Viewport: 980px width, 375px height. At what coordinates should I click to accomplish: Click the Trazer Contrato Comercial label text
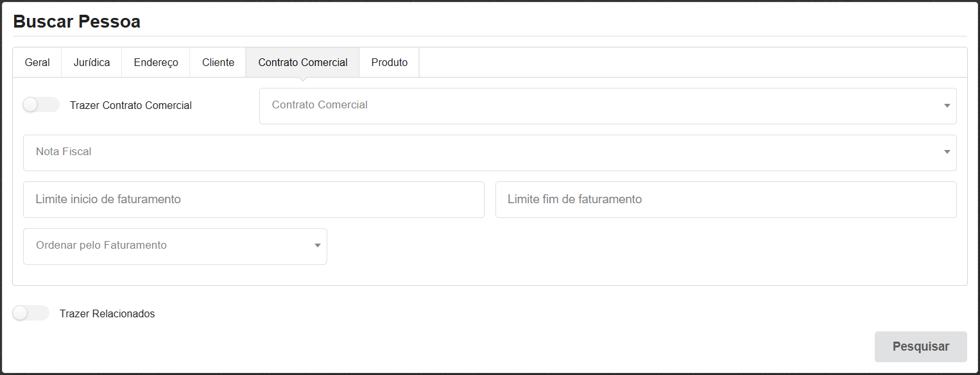coord(131,106)
